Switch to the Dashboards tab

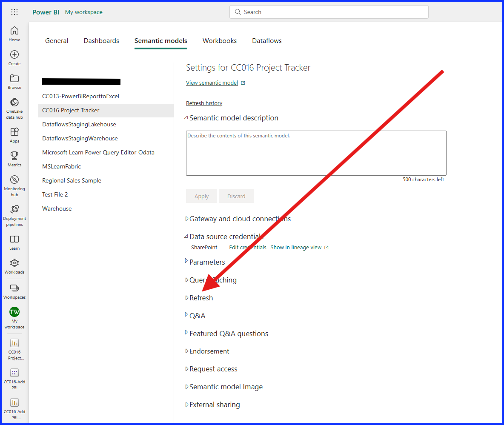coord(101,41)
